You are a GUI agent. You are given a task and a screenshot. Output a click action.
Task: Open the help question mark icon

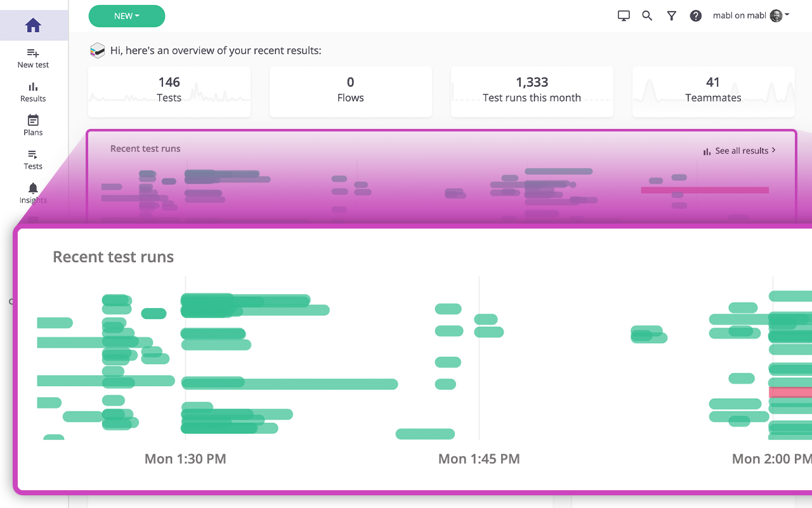pyautogui.click(x=695, y=15)
